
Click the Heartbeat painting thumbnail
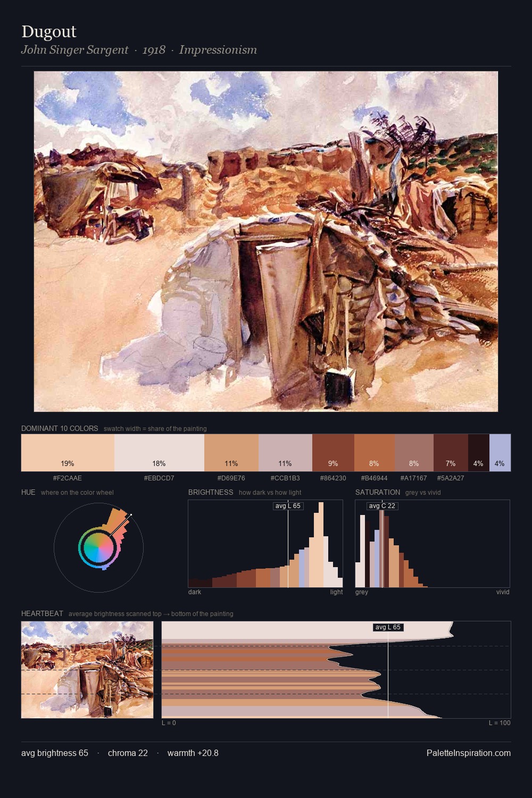pyautogui.click(x=87, y=670)
